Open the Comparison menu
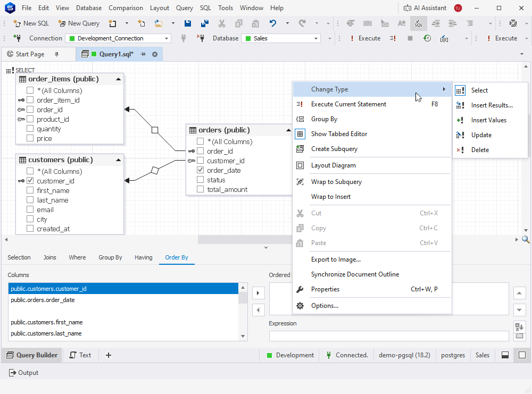Viewport: 532px width, 394px height. [x=126, y=8]
